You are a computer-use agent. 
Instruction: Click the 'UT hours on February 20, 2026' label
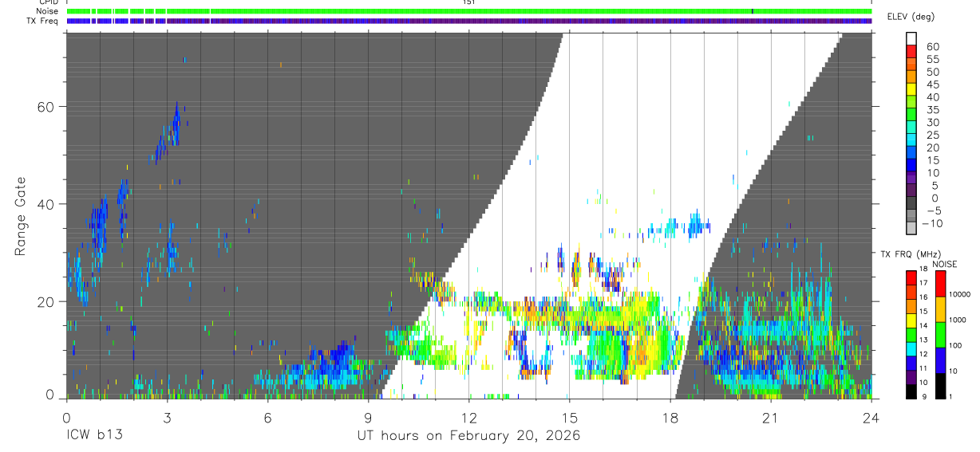point(468,436)
